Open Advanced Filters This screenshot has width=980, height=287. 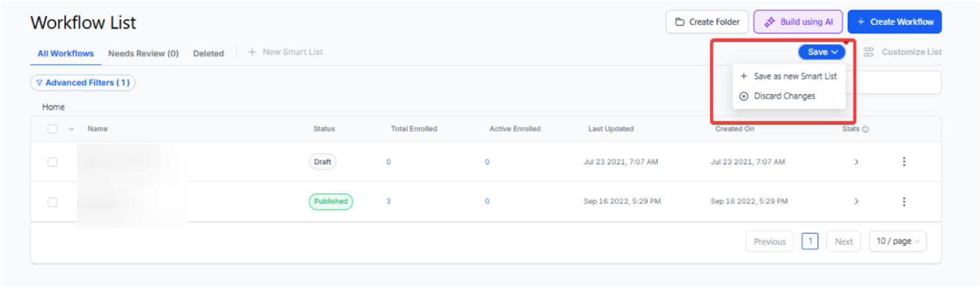83,83
